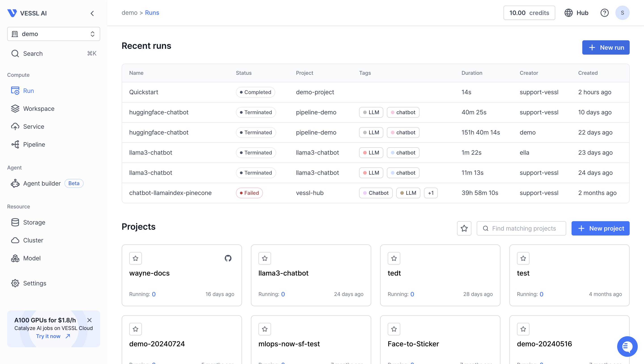
Task: Create a New project
Action: (600, 228)
